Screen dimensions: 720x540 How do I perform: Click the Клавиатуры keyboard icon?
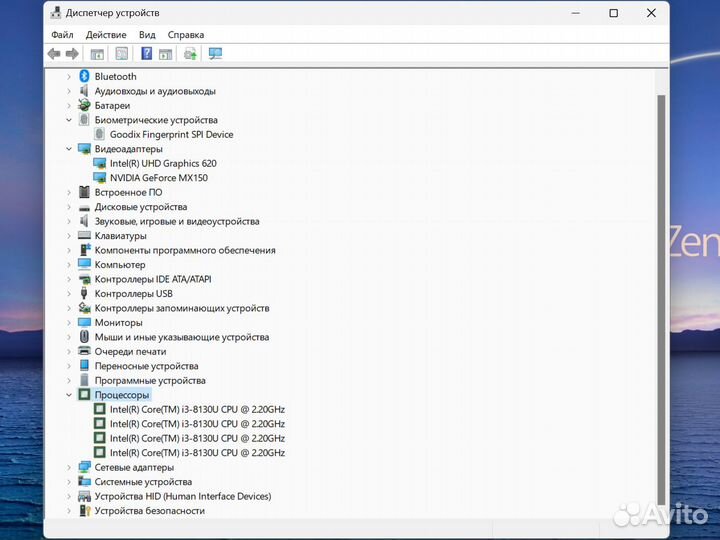tap(84, 236)
